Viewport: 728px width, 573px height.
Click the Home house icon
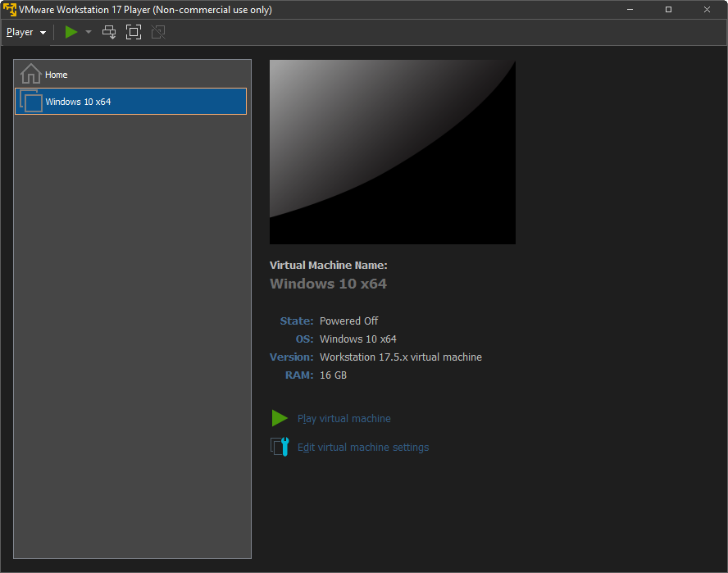31,74
